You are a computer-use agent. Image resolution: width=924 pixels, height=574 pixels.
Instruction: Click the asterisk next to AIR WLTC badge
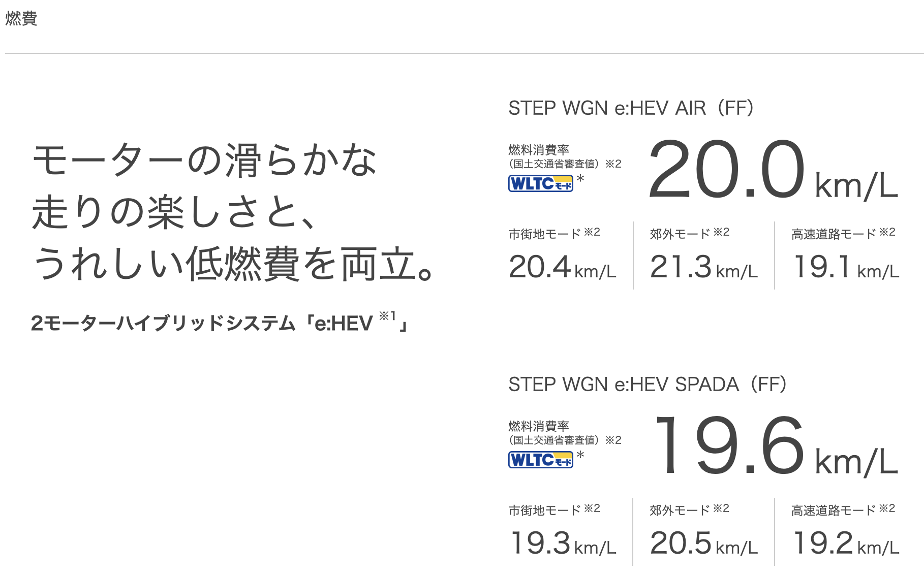click(580, 179)
